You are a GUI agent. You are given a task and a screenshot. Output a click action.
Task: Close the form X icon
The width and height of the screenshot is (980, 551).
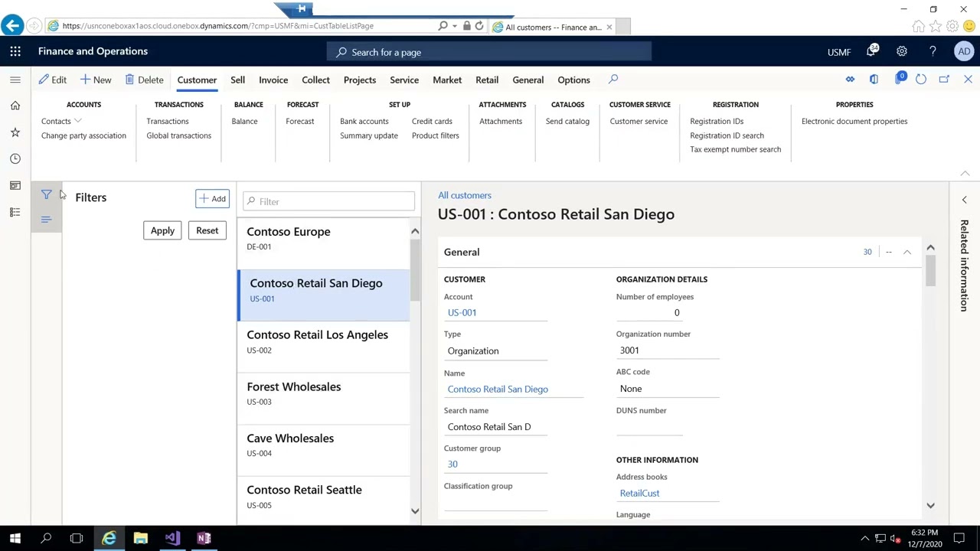pos(968,80)
